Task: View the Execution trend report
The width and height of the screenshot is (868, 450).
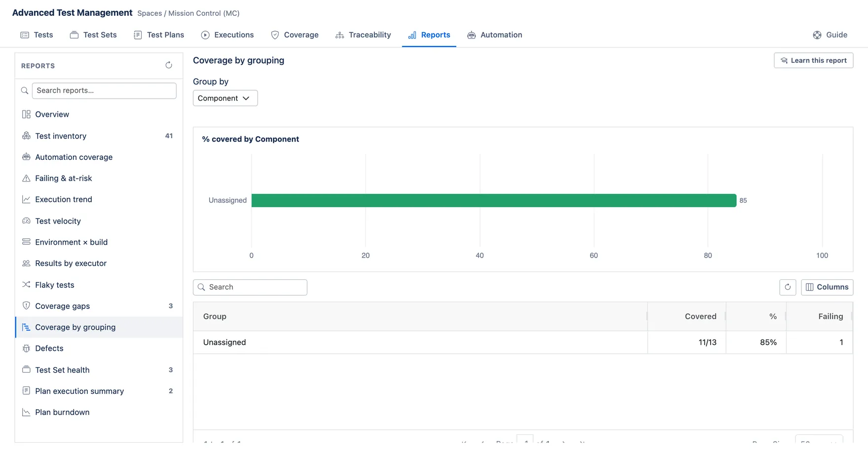Action: click(99, 199)
